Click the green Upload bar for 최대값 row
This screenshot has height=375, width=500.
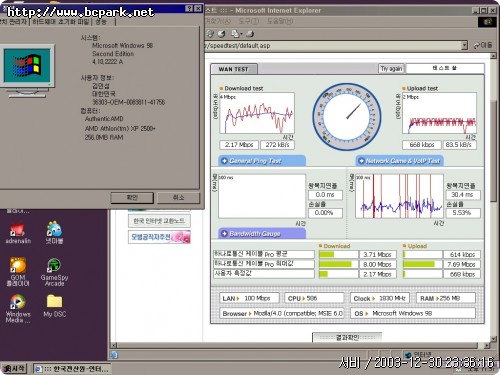click(419, 264)
